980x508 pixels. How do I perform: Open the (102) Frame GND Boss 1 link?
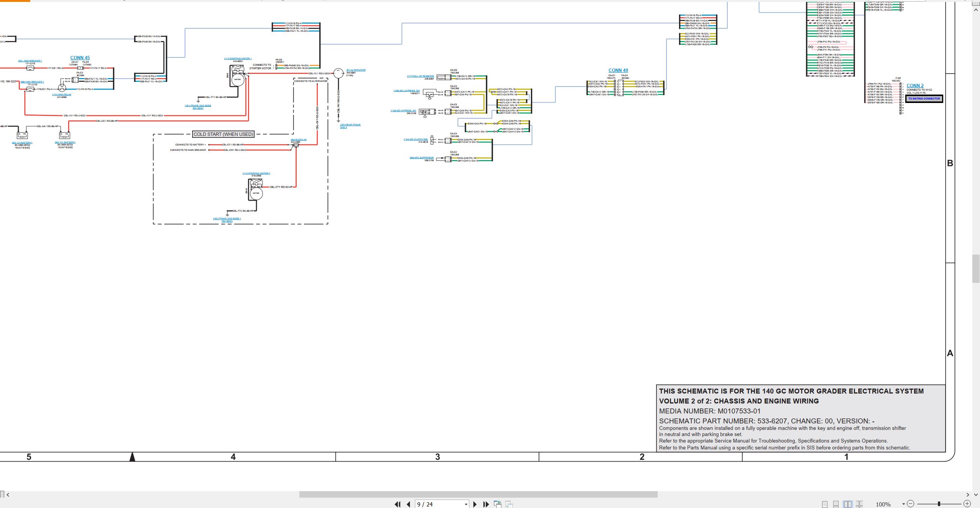[x=227, y=220]
